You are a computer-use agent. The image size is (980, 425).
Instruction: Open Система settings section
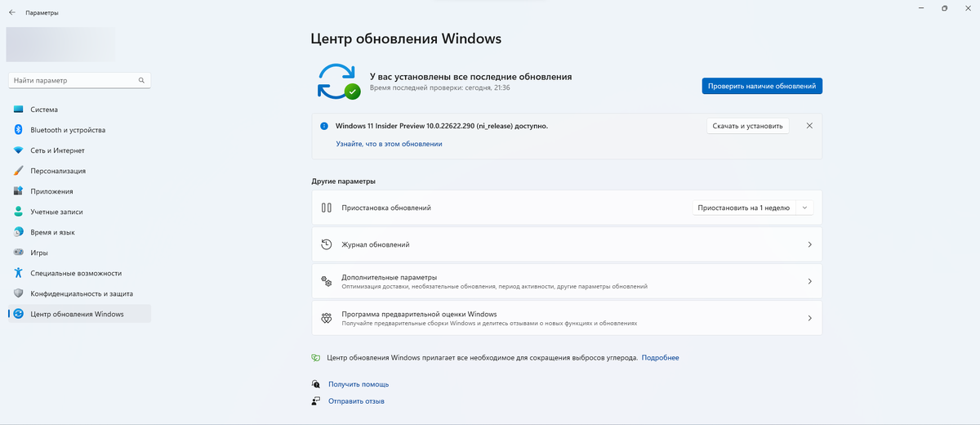pos(79,110)
